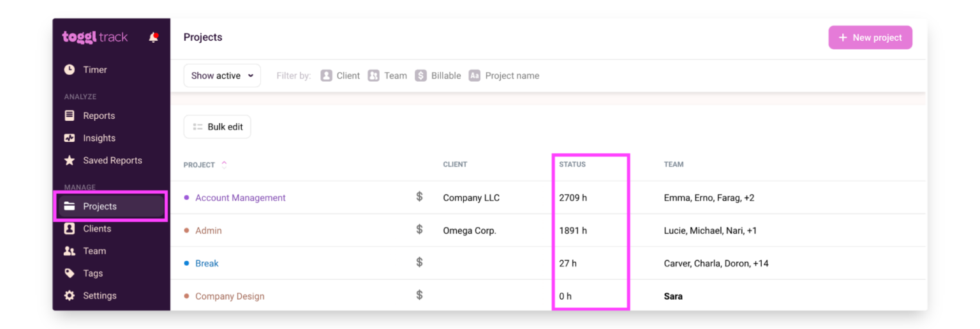Sort by the Project column header

coord(200,165)
